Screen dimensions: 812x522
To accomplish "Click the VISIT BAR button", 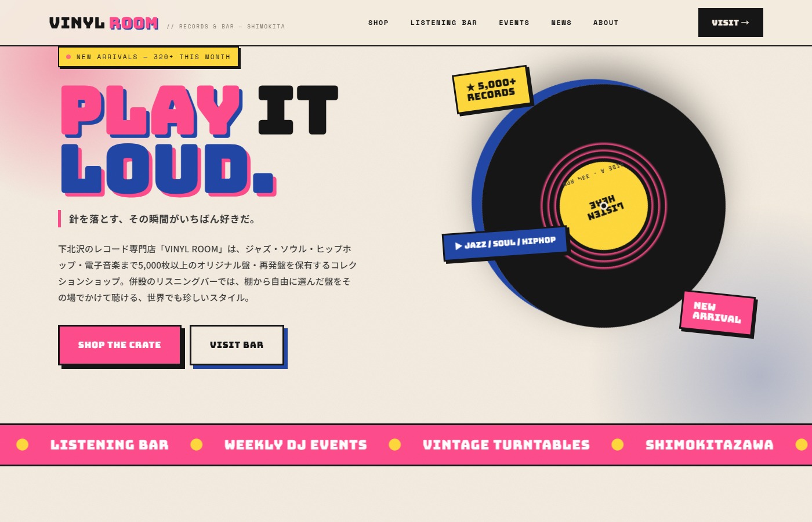I will (237, 345).
